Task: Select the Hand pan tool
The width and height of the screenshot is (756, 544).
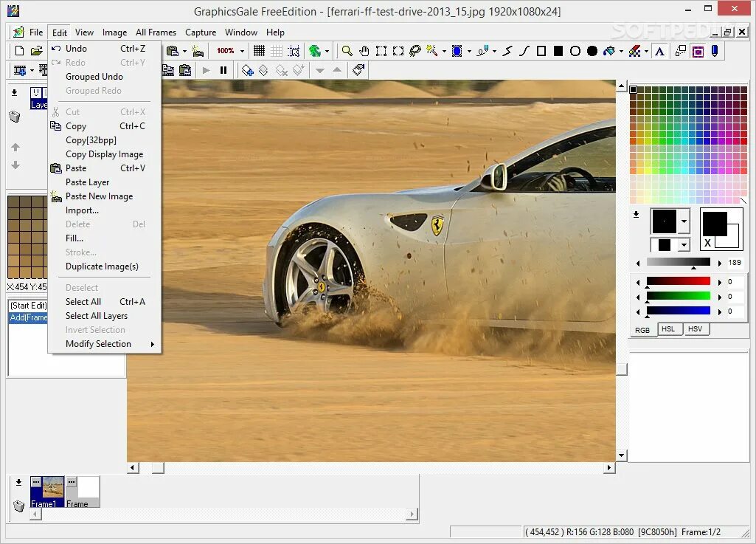Action: point(364,51)
